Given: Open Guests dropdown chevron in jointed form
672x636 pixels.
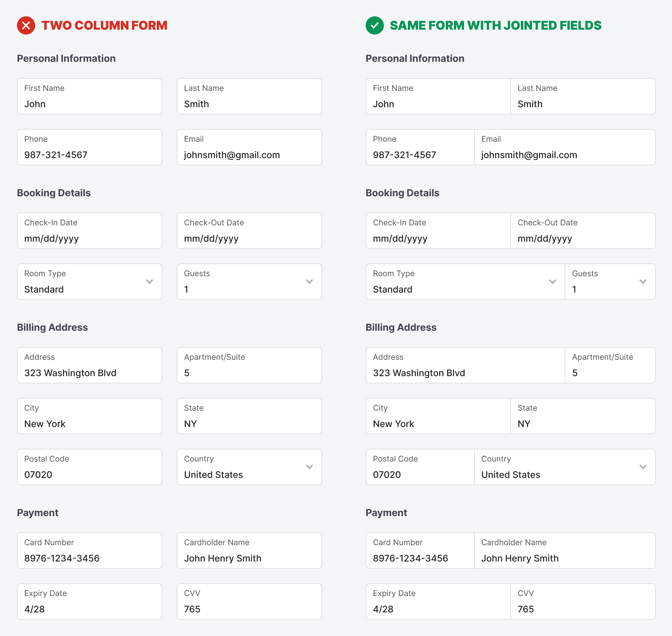Looking at the screenshot, I should tap(643, 282).
